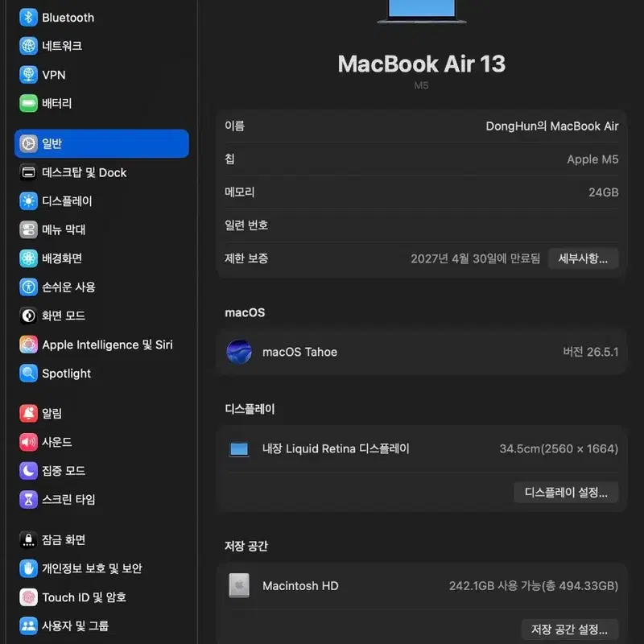Click the 'MacBook Air 13' heading
Image resolution: width=644 pixels, height=644 pixels.
click(422, 64)
